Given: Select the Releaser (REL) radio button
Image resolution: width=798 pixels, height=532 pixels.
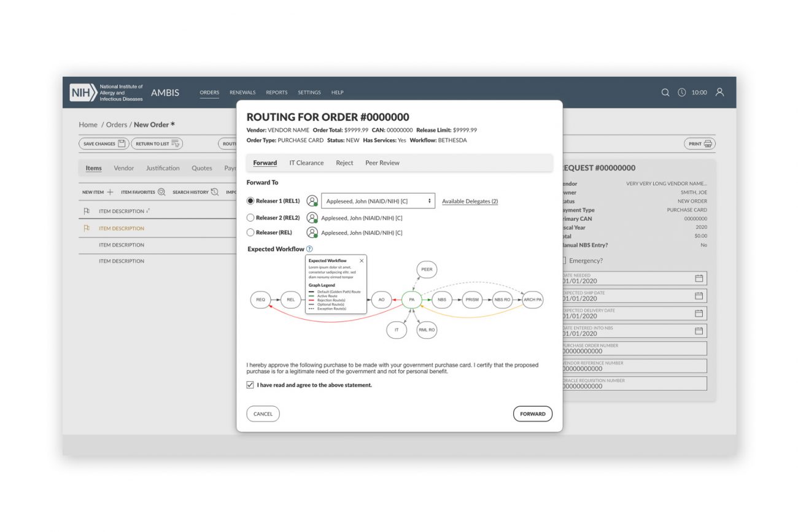Looking at the screenshot, I should pos(250,233).
